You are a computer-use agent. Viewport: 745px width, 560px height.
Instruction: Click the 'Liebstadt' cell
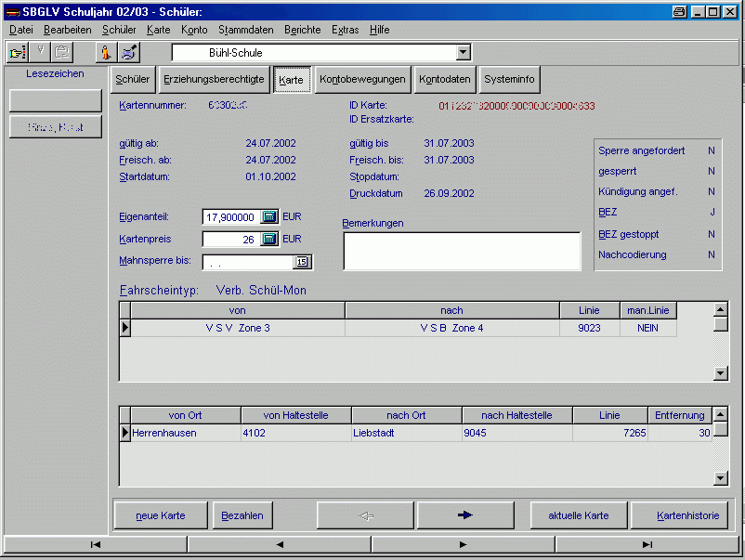tap(407, 433)
